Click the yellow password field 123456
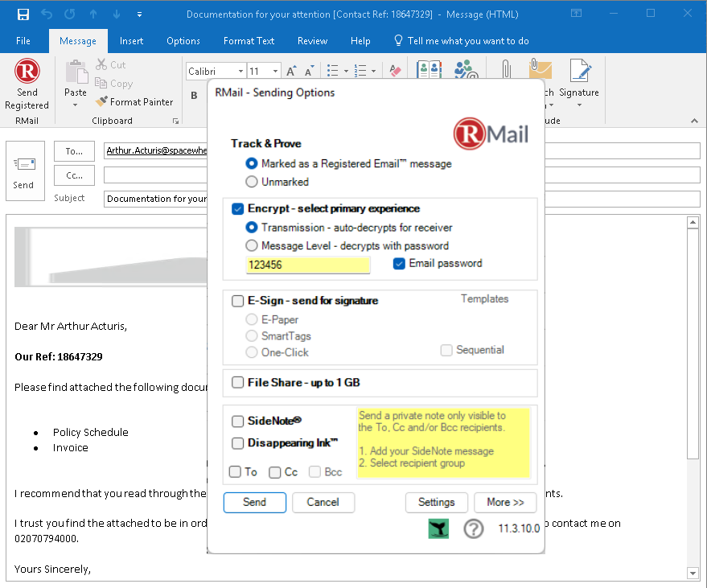Screen dimensions: 707x588 tap(308, 265)
